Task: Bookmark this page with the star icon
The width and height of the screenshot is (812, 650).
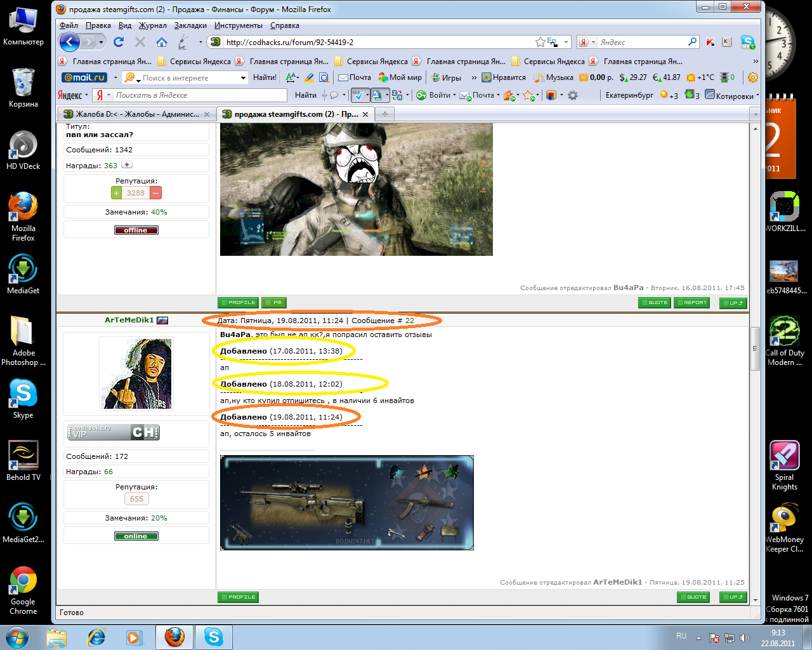Action: [x=540, y=42]
